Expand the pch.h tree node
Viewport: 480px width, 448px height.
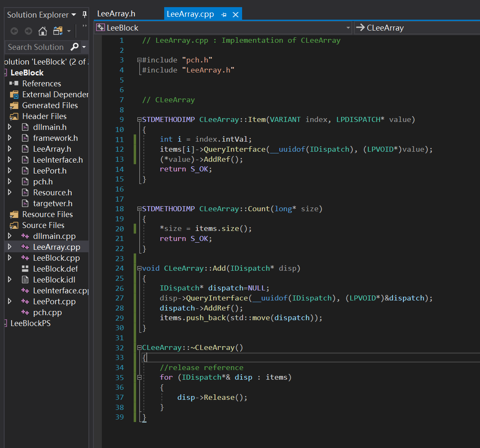10,181
